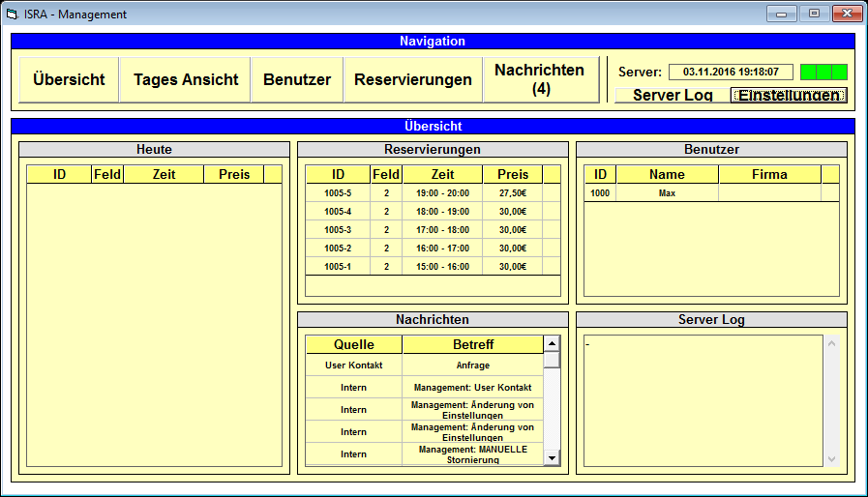The width and height of the screenshot is (868, 497).
Task: Maximize the ISRA Management window
Action: [814, 14]
